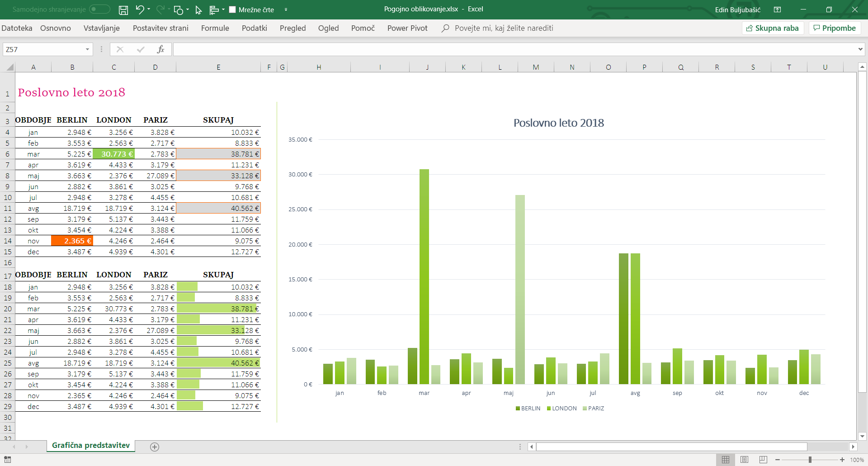
Task: Click the Povejte mi search box
Action: coord(504,28)
